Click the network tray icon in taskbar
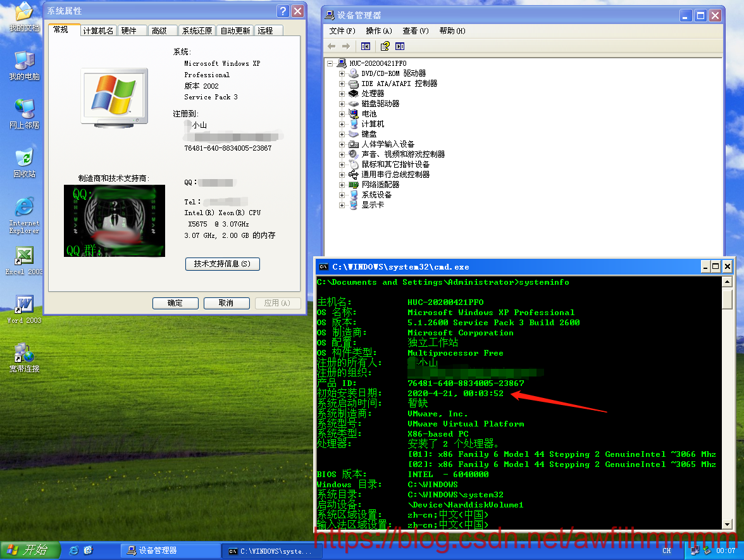Image resolution: width=744 pixels, height=560 pixels. pyautogui.click(x=695, y=551)
